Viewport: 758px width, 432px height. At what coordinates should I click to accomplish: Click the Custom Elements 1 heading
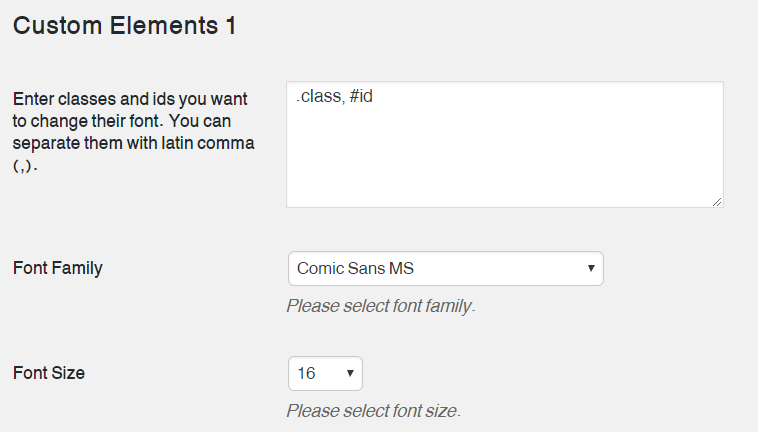pos(125,26)
